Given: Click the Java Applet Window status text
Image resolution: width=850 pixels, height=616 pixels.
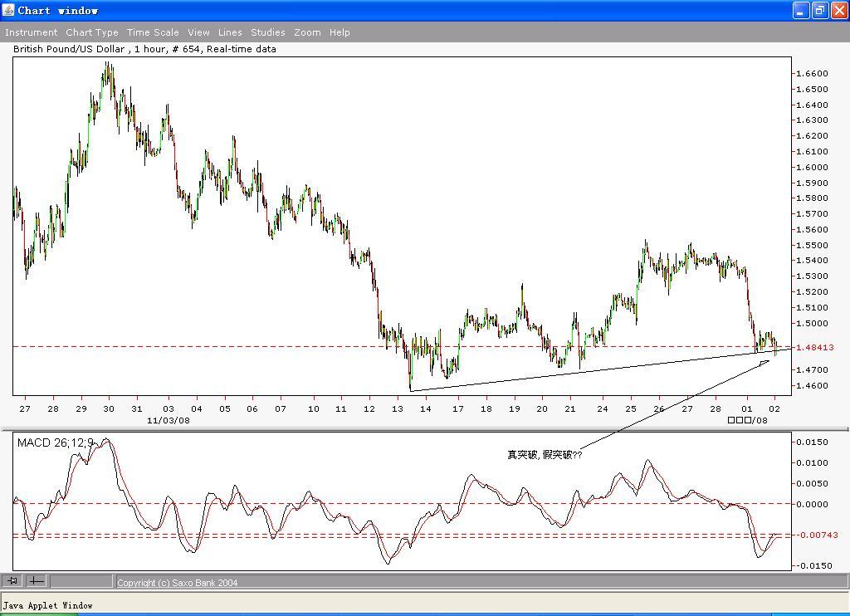Looking at the screenshot, I should [47, 605].
